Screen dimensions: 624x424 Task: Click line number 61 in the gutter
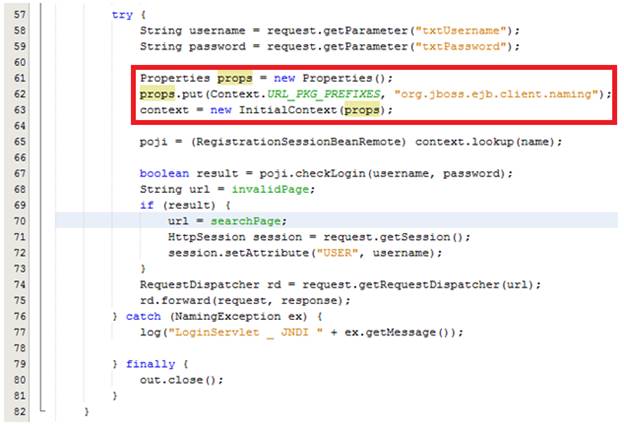(20, 78)
